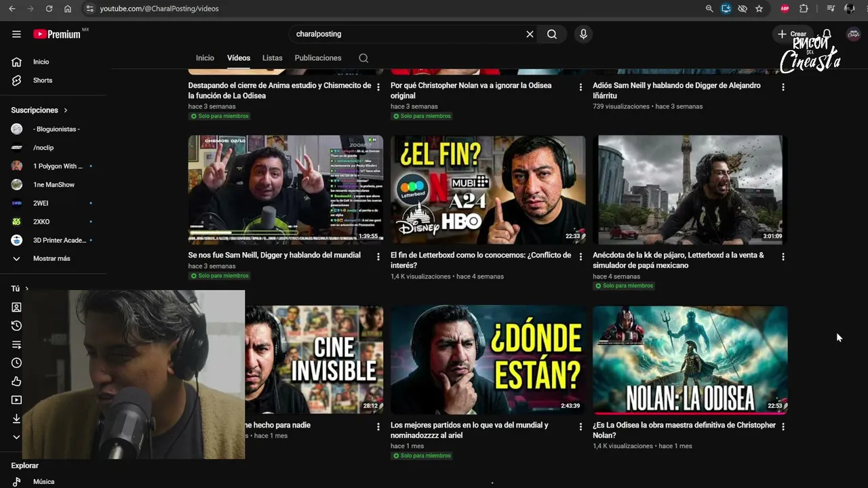Open options for Anécdota de la kk video

pos(783,257)
